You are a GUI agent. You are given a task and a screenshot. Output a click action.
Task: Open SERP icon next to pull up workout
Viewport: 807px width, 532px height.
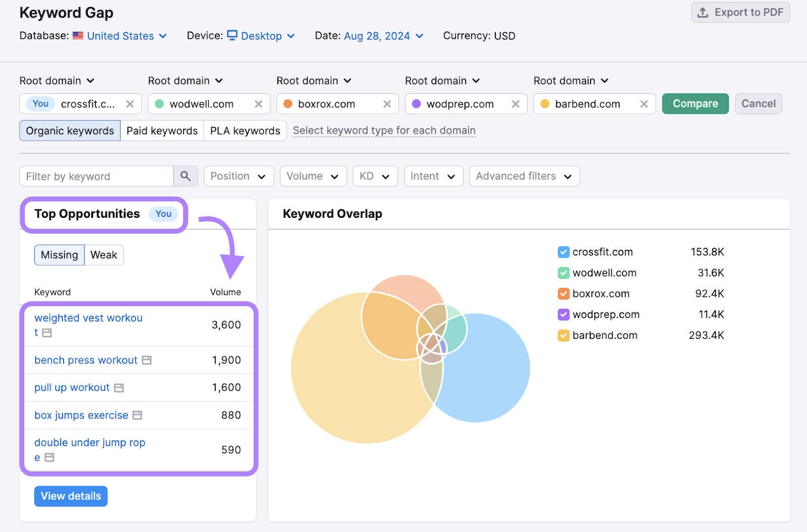click(119, 388)
